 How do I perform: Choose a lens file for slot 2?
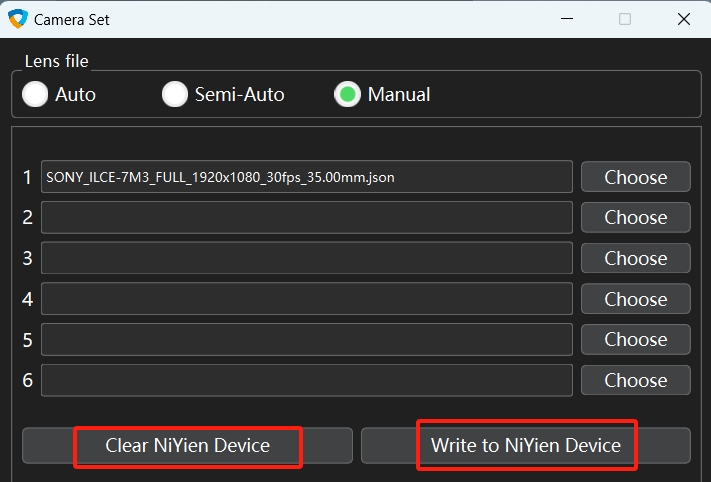tap(636, 217)
